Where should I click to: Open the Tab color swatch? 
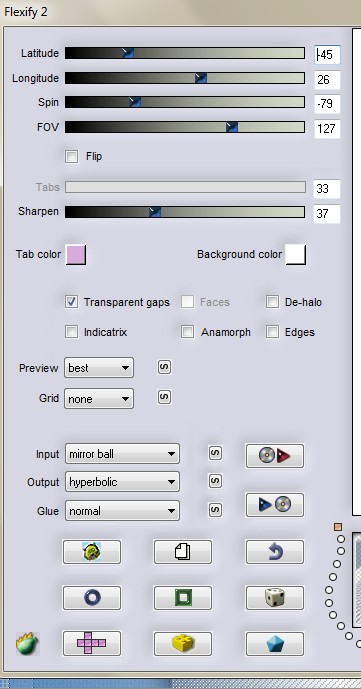[x=76, y=255]
